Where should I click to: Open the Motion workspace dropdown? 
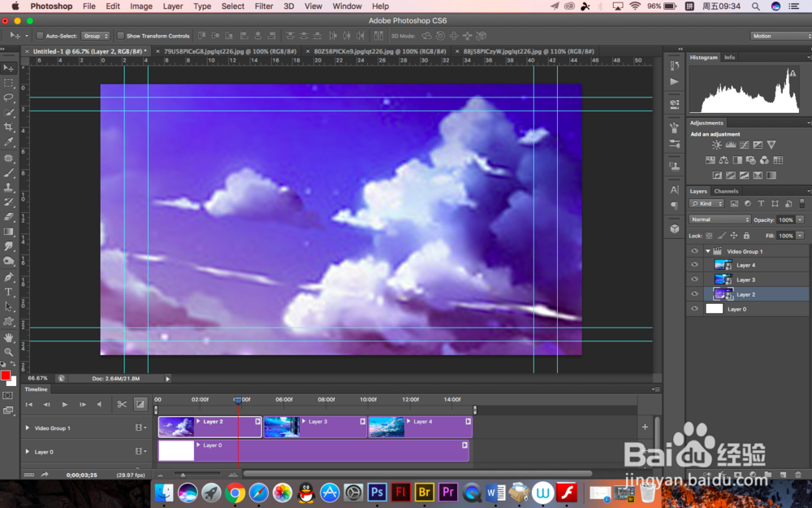click(780, 36)
